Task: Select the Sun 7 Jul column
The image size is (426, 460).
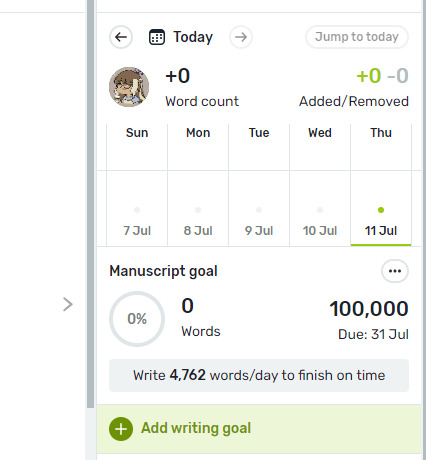Action: pos(137,185)
